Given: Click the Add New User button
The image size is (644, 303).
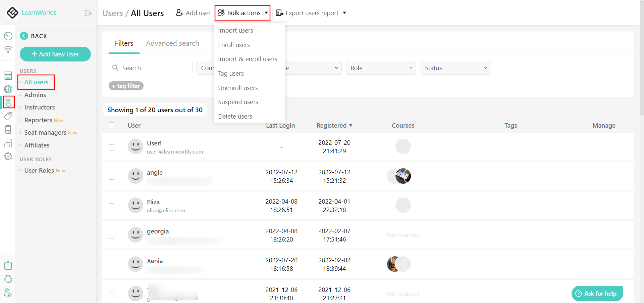Looking at the screenshot, I should pos(55,54).
